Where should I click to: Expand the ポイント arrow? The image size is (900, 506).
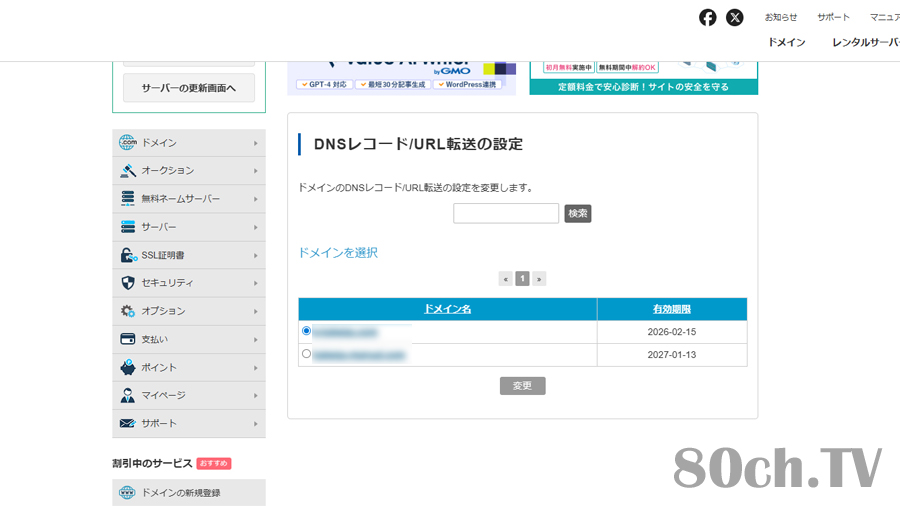[255, 368]
